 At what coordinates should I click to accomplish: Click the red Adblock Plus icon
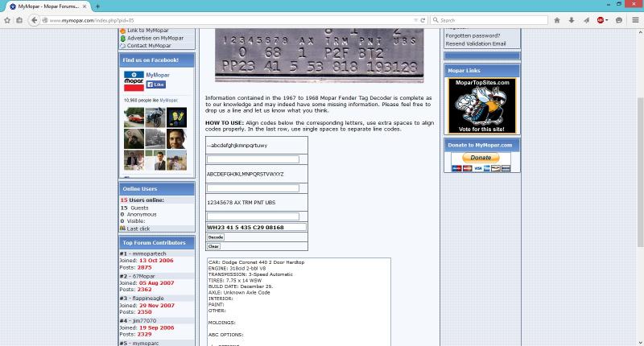[x=600, y=20]
